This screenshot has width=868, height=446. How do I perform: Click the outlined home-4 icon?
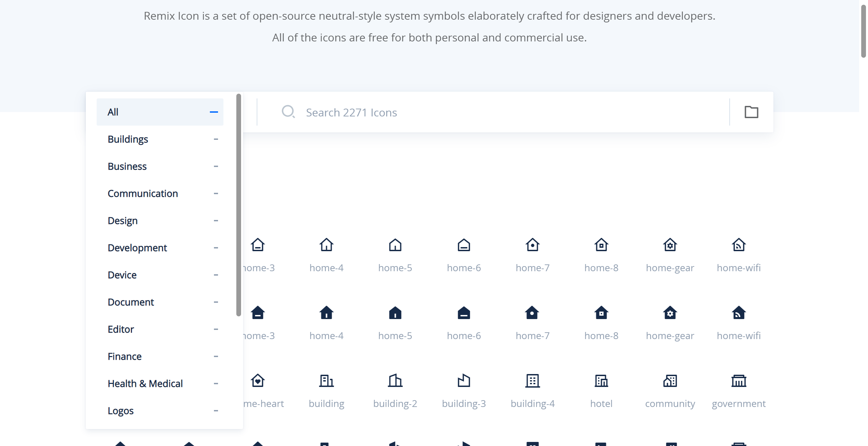326,245
